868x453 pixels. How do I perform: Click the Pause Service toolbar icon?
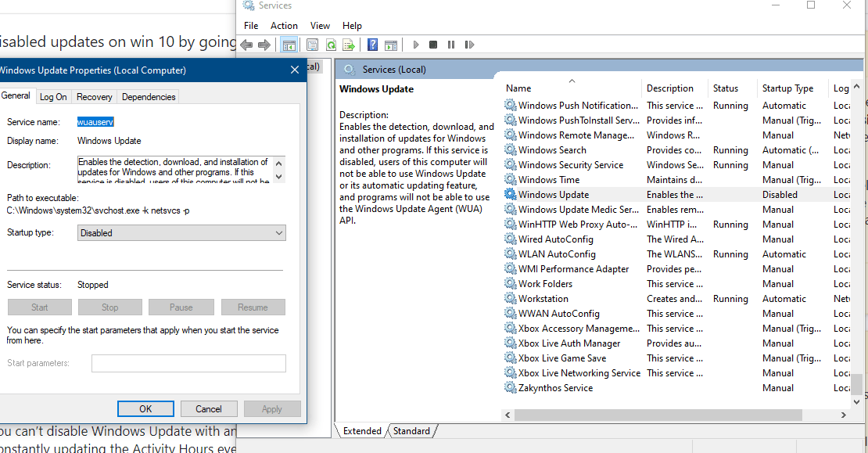[x=451, y=45]
